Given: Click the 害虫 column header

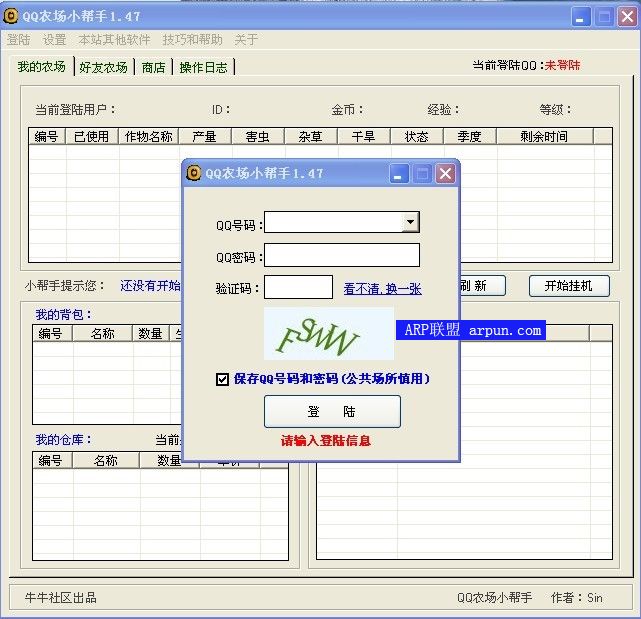Looking at the screenshot, I should (x=258, y=136).
